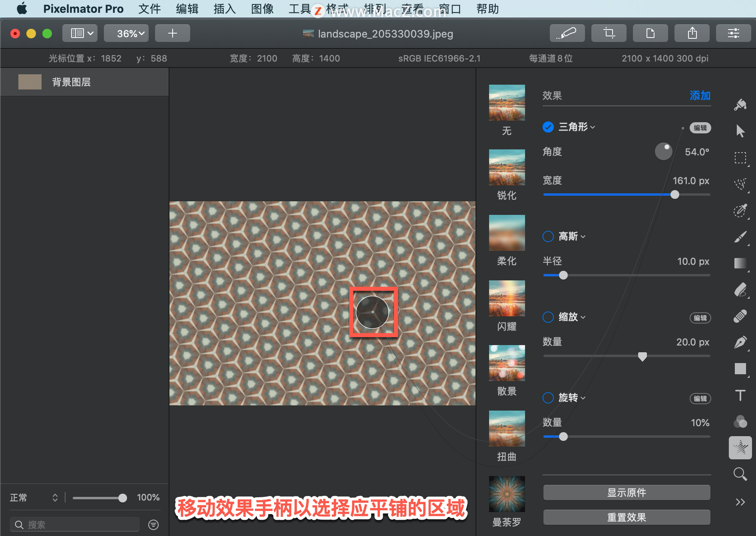
Task: Toggle the tool options sliders button
Action: click(x=733, y=33)
